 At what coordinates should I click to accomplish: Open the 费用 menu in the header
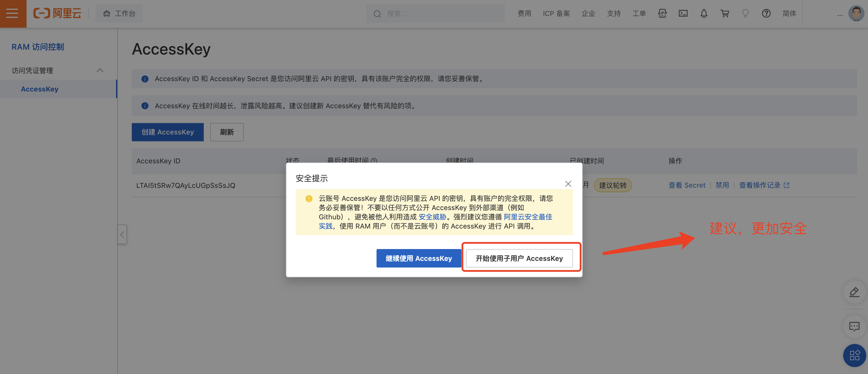click(x=524, y=14)
